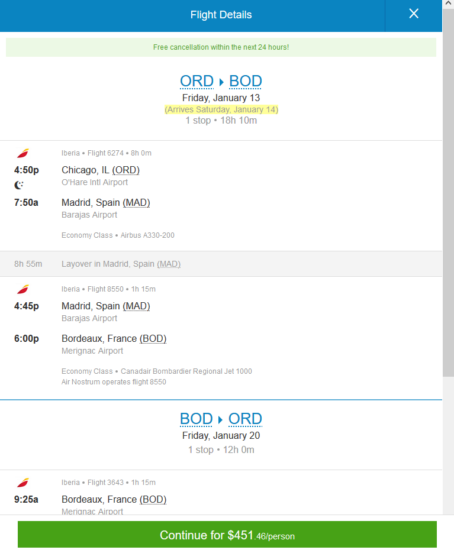Click the scrollbar up arrow
The width and height of the screenshot is (454, 550).
(x=448, y=4)
